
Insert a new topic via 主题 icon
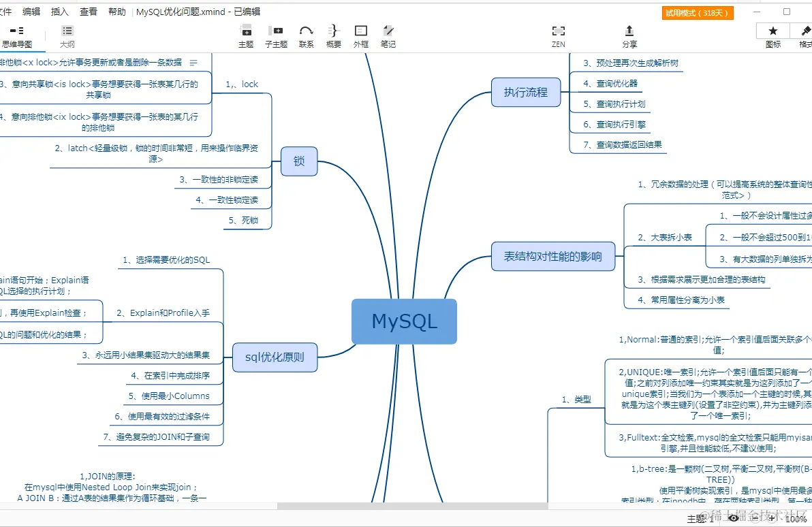click(245, 34)
